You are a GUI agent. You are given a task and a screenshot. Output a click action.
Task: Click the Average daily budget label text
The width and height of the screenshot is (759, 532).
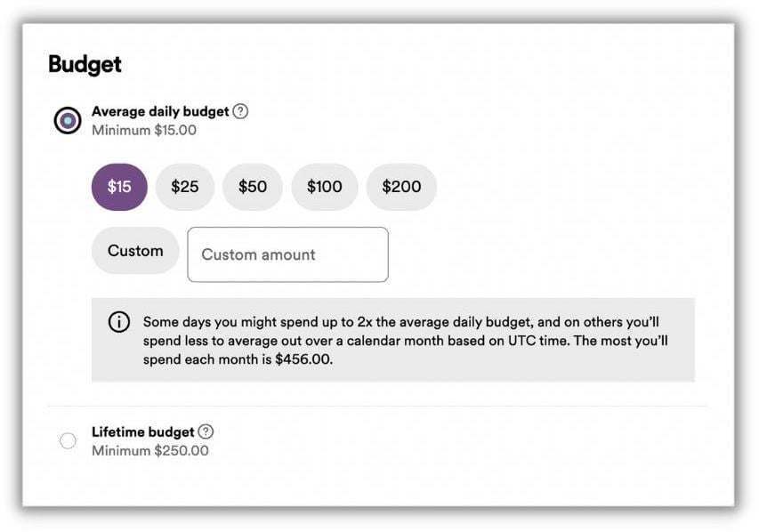pyautogui.click(x=160, y=111)
